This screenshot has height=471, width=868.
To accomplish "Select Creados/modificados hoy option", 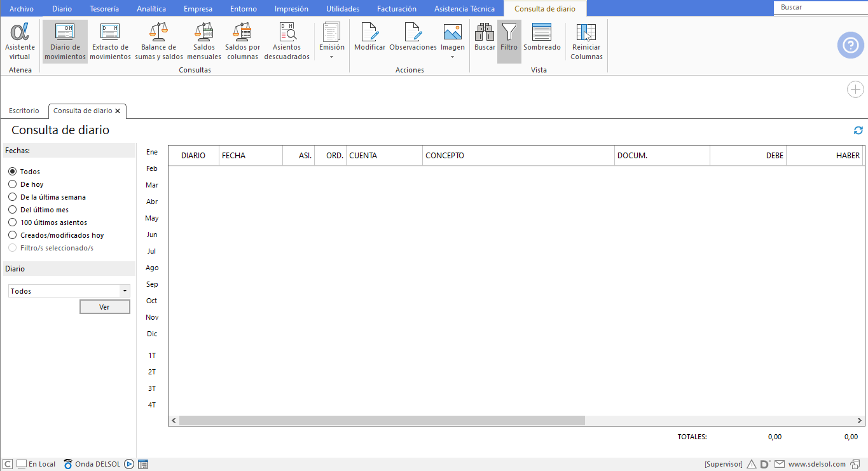I will [x=12, y=235].
